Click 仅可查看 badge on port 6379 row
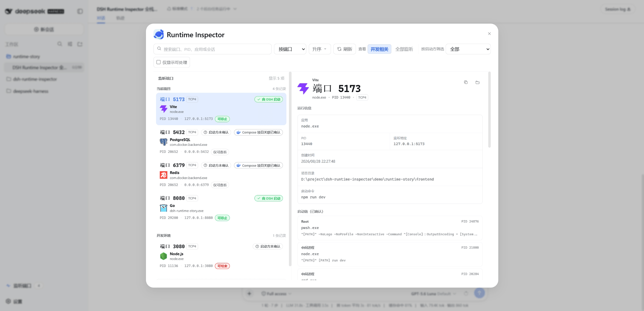644x311 pixels. 220,185
